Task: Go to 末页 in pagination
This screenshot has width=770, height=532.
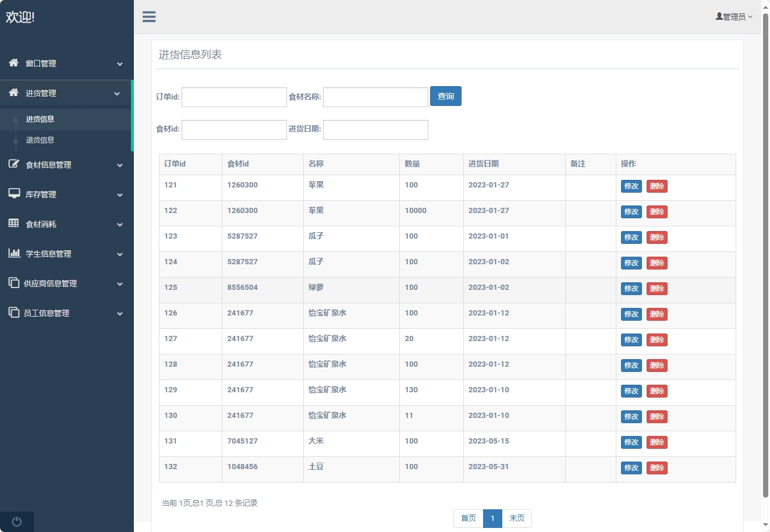Action: click(x=516, y=519)
